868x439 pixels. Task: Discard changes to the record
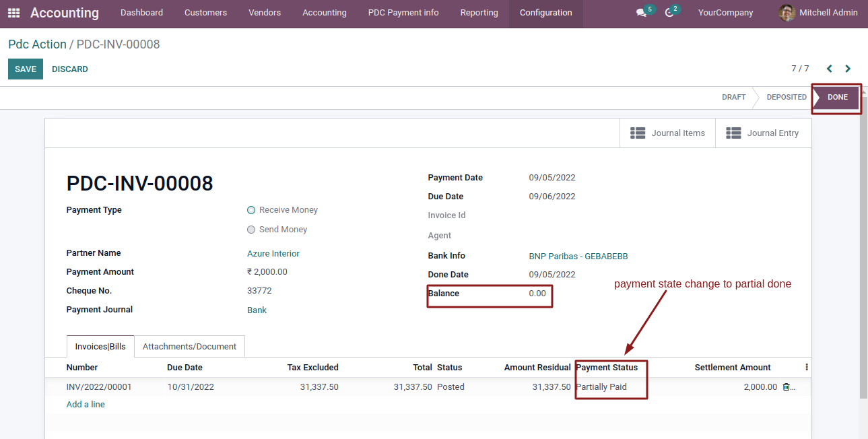click(x=70, y=69)
